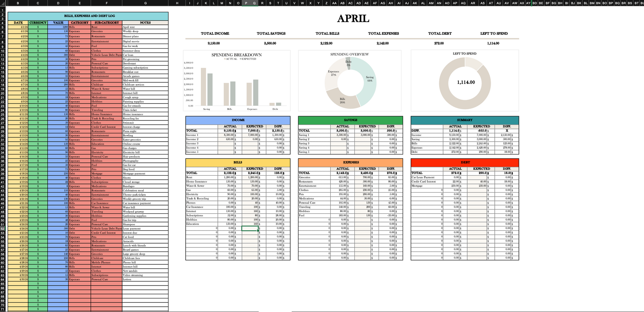The height and width of the screenshot is (312, 644).
Task: Click the APRIL title cell
Action: (353, 19)
